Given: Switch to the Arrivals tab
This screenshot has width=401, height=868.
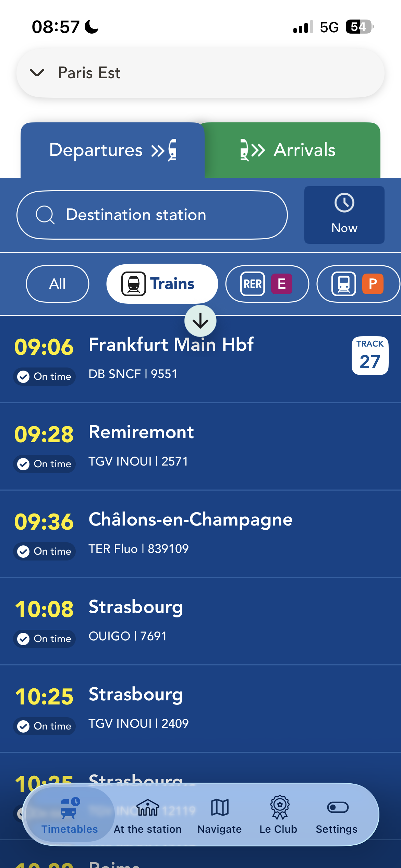Looking at the screenshot, I should pos(292,150).
